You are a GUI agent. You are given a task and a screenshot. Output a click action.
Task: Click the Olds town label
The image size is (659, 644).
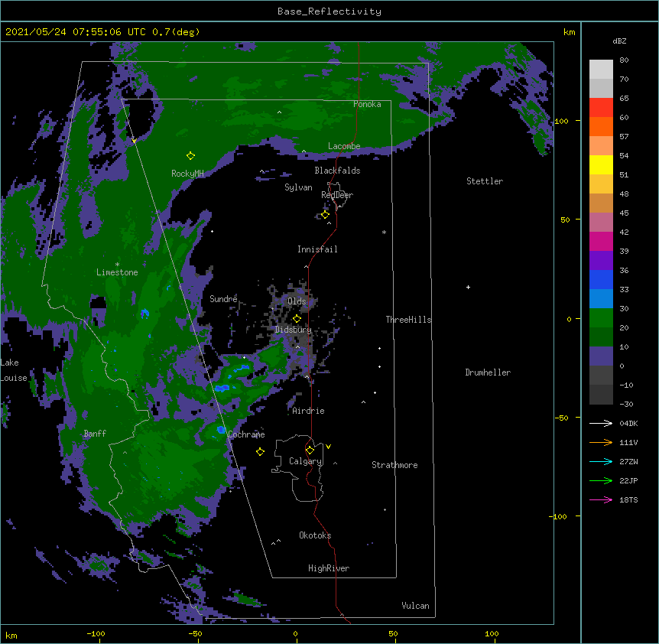click(x=297, y=301)
